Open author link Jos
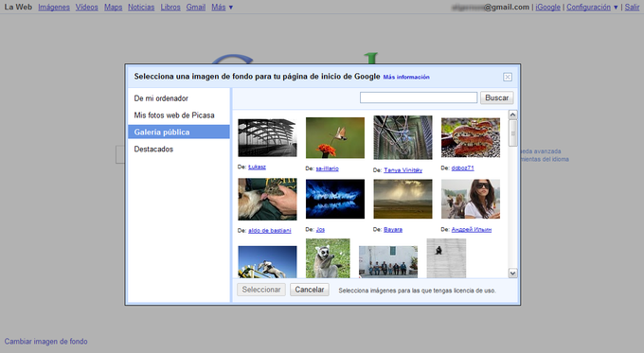This screenshot has height=353, width=644. point(320,229)
